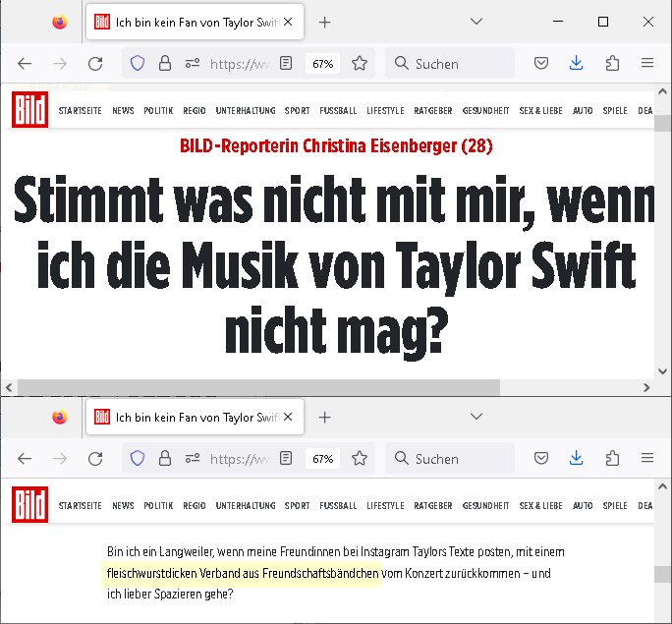This screenshot has height=624, width=672.
Task: Open tracking protection shield in lower window
Action: [138, 459]
